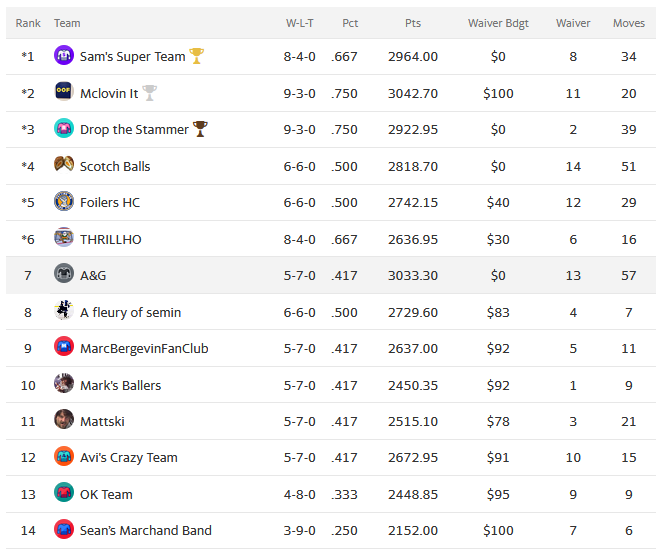Click Foilers HC team logo

(x=64, y=202)
